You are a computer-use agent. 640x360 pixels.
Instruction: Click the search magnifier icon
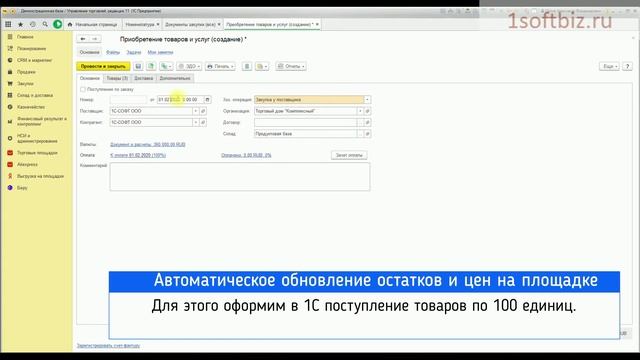click(45, 24)
